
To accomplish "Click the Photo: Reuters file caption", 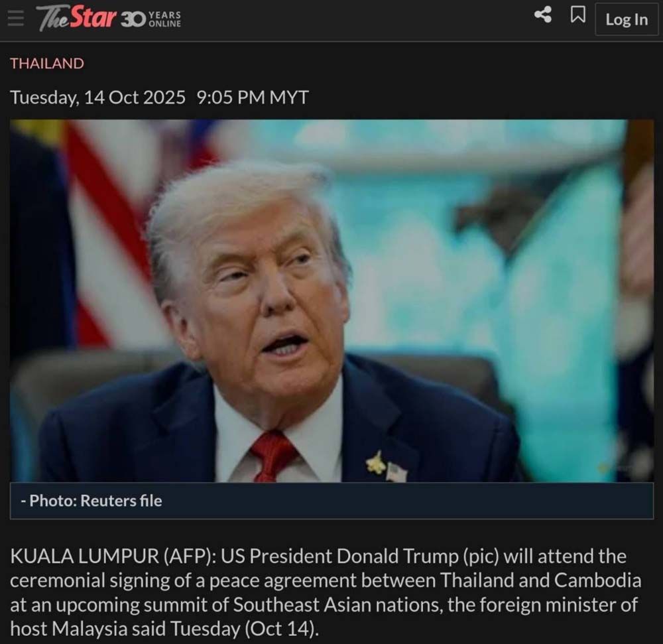I will click(x=91, y=501).
